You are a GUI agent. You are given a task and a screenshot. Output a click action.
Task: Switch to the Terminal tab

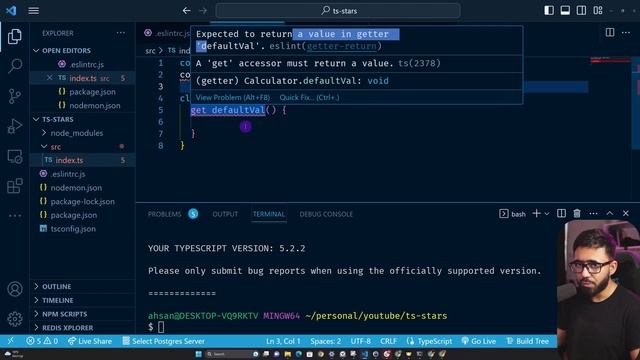[269, 214]
